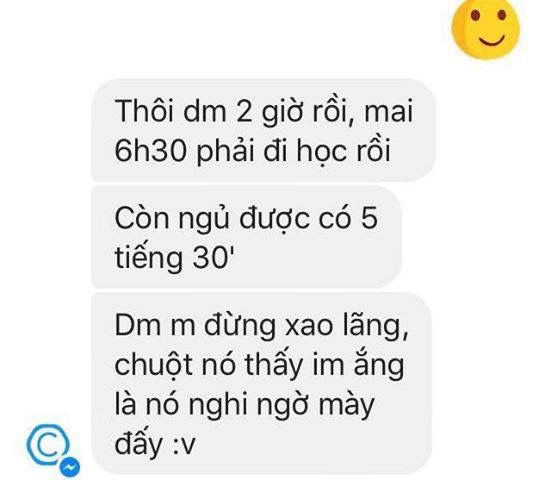This screenshot has width=551, height=480.
Task: Select the message "Còn ngủ được có 5 tiếng 30'"
Action: pyautogui.click(x=246, y=237)
